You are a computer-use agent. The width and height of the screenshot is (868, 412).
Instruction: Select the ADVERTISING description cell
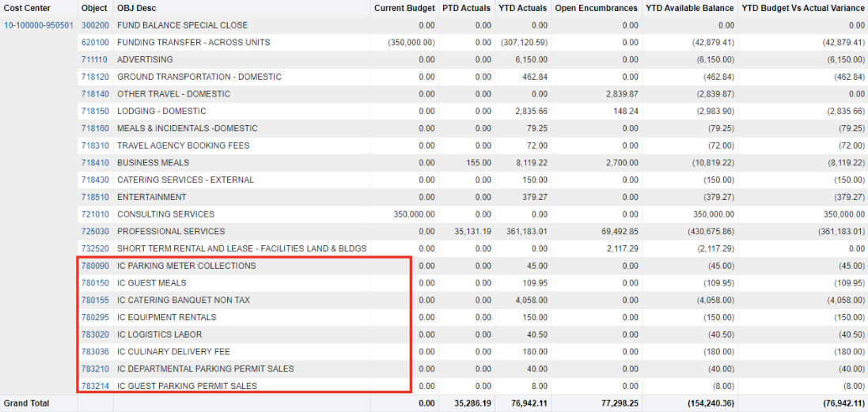tap(145, 60)
